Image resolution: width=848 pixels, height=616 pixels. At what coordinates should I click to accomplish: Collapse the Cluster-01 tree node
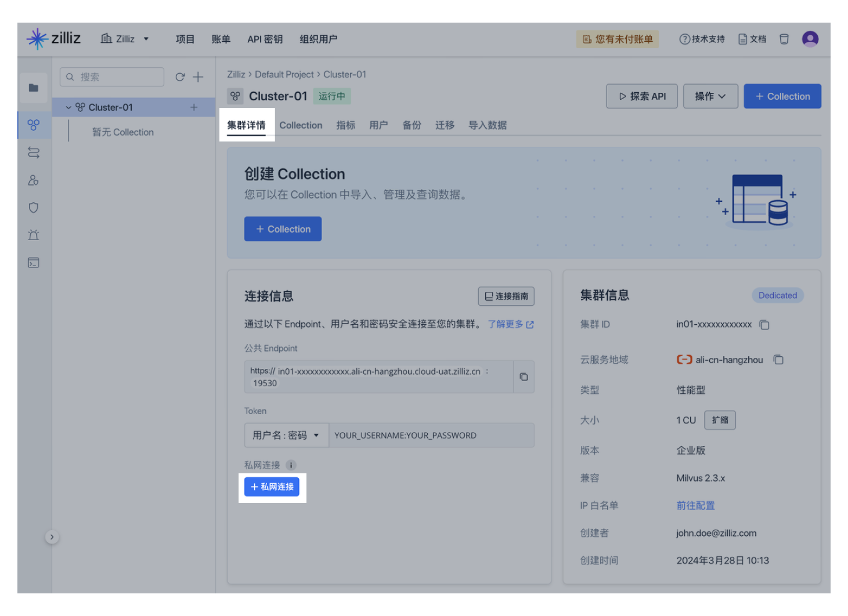click(x=68, y=107)
